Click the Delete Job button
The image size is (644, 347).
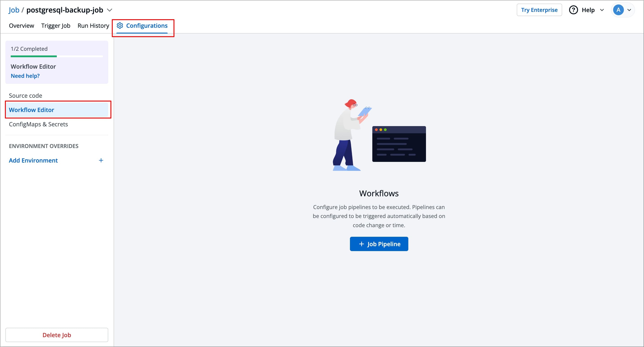(57, 335)
